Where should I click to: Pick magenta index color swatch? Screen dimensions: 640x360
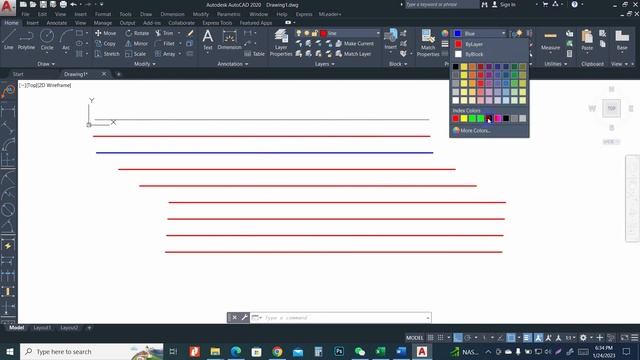pos(498,118)
